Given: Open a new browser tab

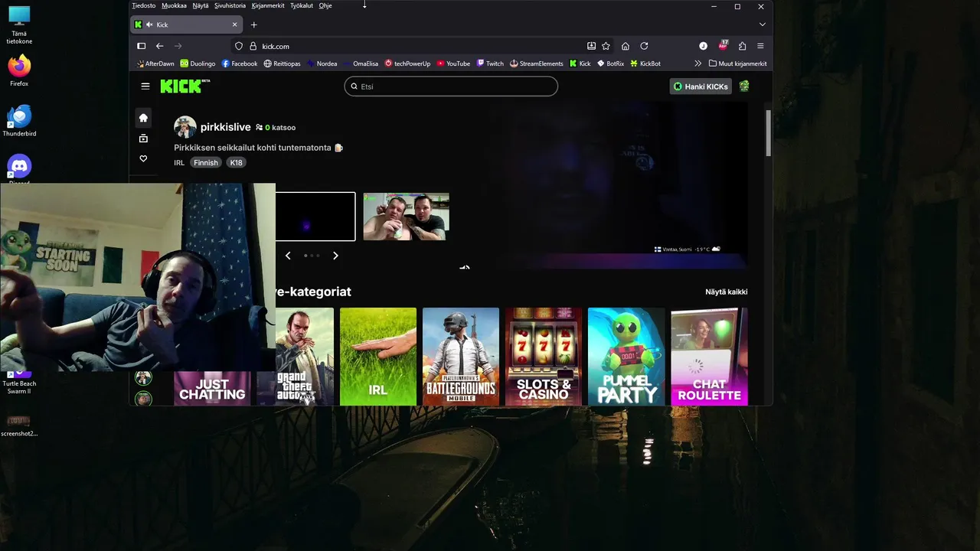Looking at the screenshot, I should pos(254,24).
